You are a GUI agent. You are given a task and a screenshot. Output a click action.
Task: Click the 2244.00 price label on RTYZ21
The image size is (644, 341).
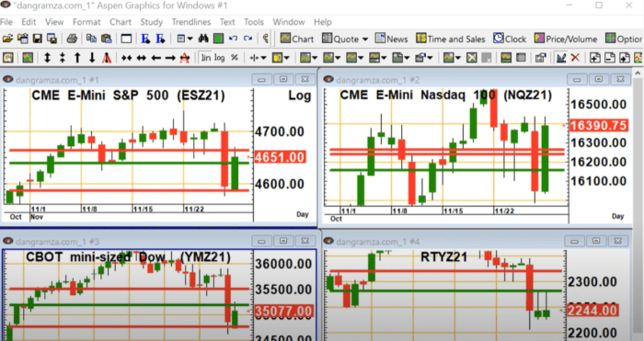point(592,311)
